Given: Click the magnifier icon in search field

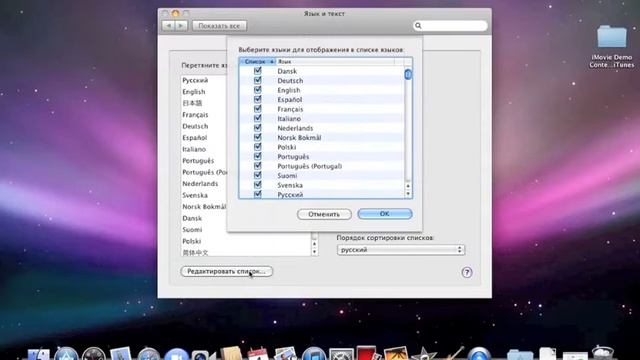Looking at the screenshot, I should pyautogui.click(x=418, y=26).
